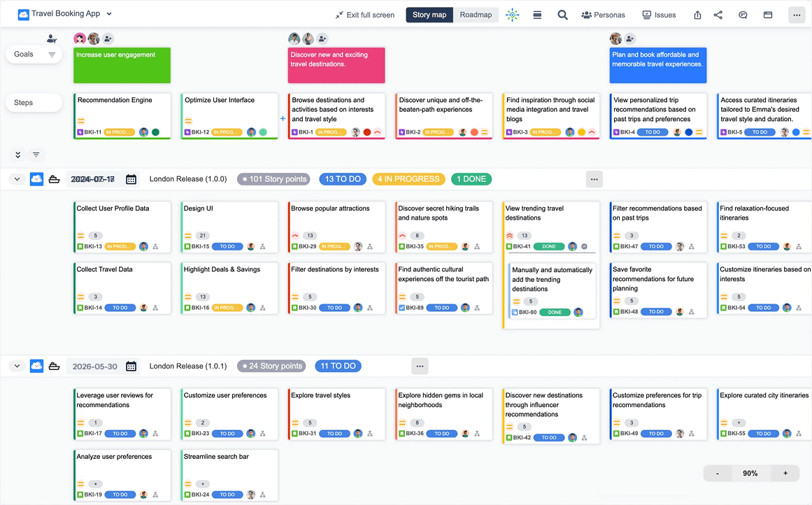Open more options for London Release (1.0.1)
Viewport: 812px width, 505px height.
point(420,367)
